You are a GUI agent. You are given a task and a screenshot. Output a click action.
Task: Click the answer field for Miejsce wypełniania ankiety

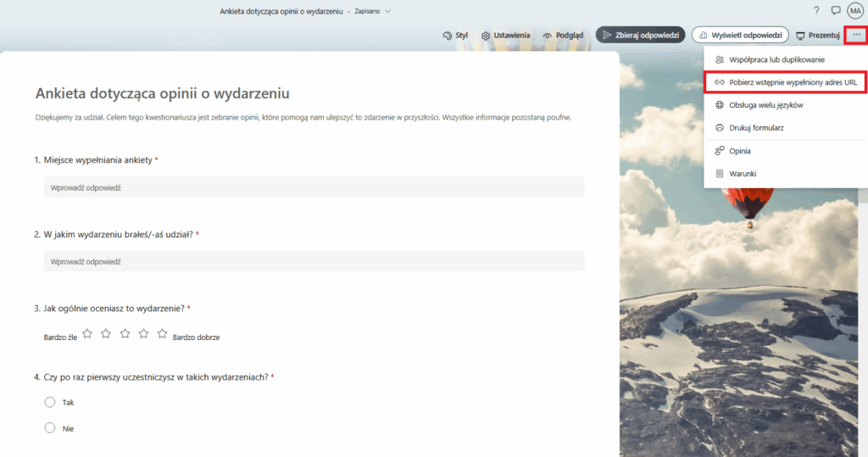click(x=314, y=187)
